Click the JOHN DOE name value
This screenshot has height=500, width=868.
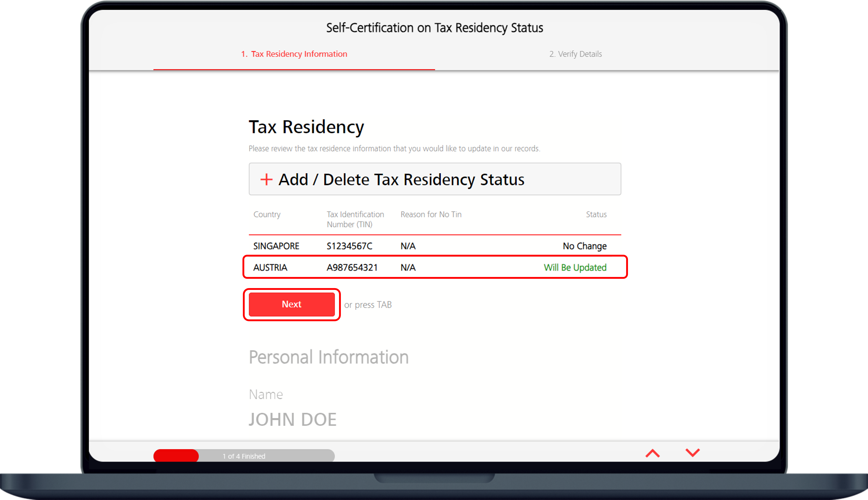tap(293, 419)
